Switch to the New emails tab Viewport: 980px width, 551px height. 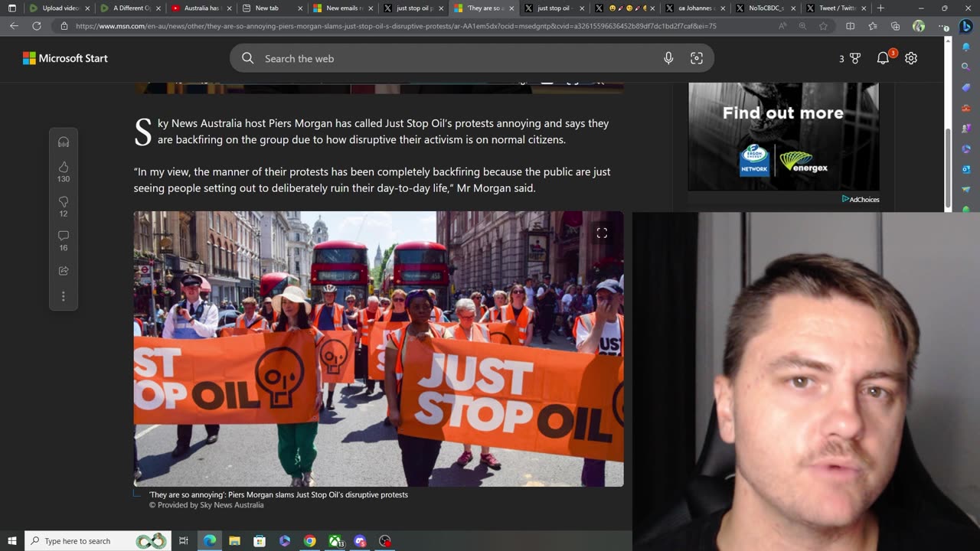pyautogui.click(x=342, y=8)
